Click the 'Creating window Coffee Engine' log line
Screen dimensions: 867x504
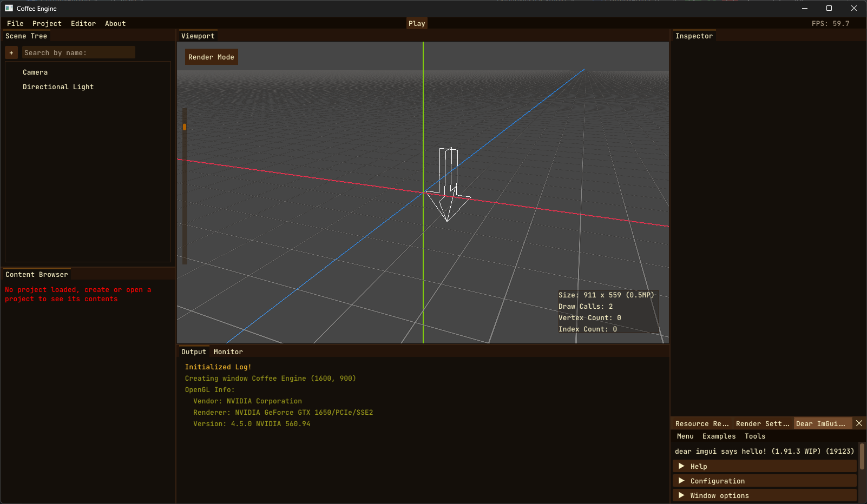[x=271, y=378]
